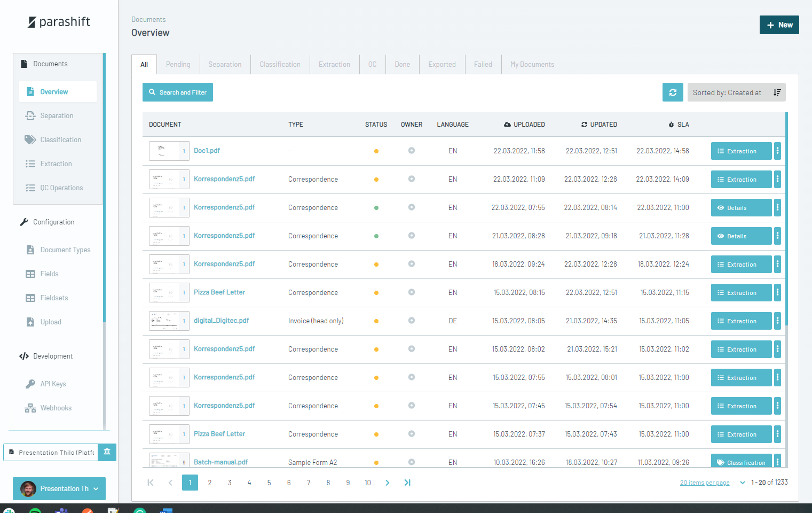Click the refresh documents icon button
This screenshot has width=812, height=513.
coord(673,92)
